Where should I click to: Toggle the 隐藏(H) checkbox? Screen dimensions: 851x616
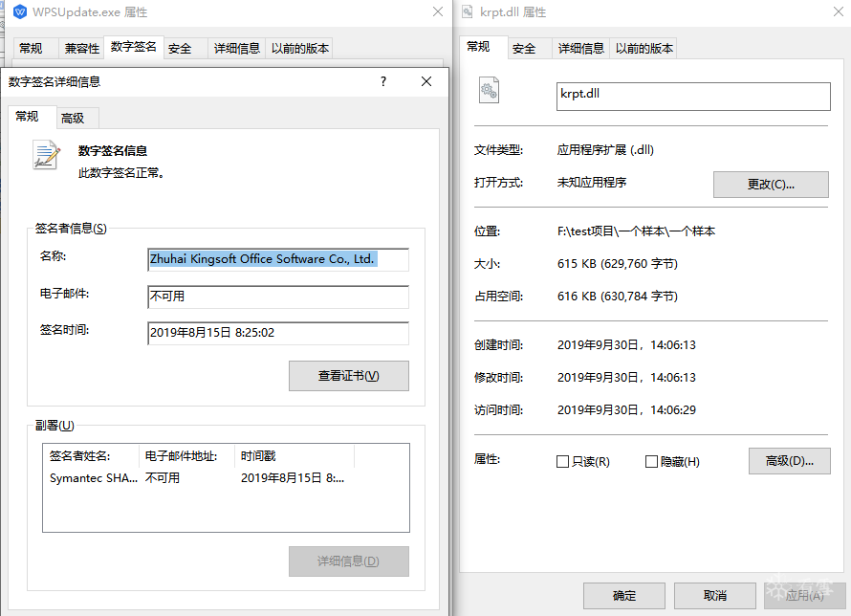(651, 461)
